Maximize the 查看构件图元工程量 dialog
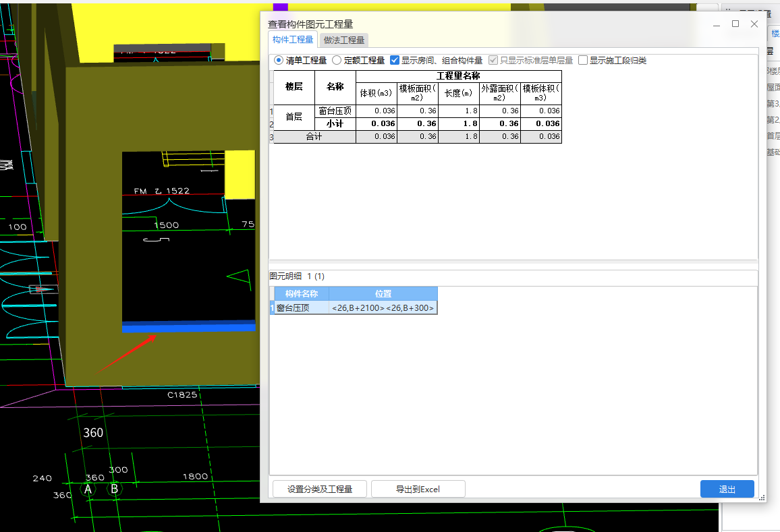The height and width of the screenshot is (532, 780). (x=735, y=24)
